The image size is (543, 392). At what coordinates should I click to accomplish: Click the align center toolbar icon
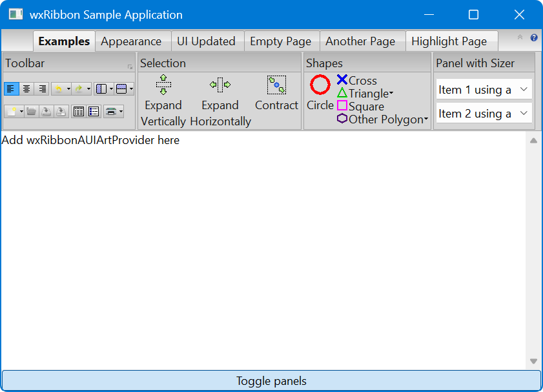26,89
